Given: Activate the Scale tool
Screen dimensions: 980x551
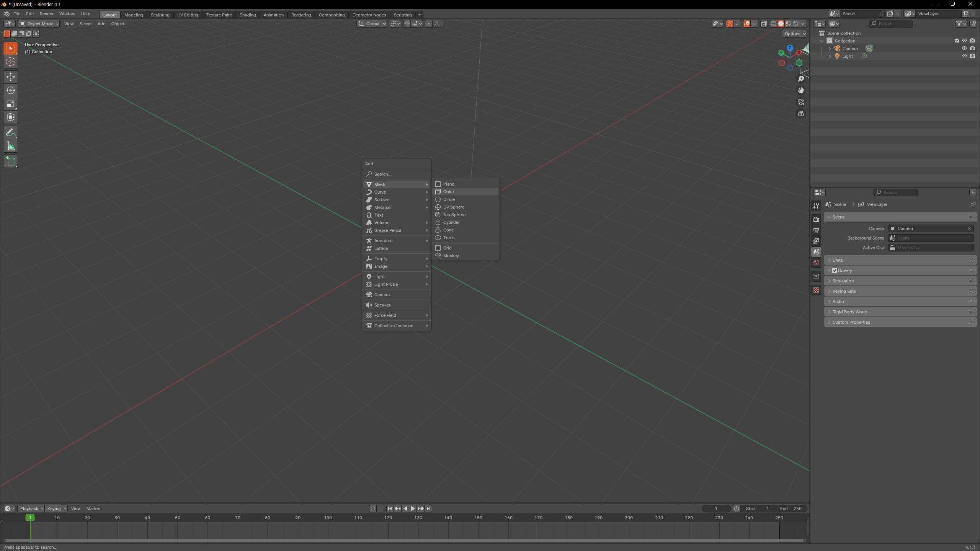Looking at the screenshot, I should click(x=11, y=104).
